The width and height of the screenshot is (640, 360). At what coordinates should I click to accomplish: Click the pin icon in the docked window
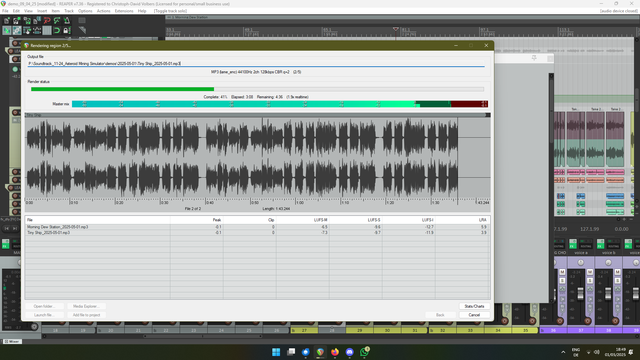click(x=534, y=58)
